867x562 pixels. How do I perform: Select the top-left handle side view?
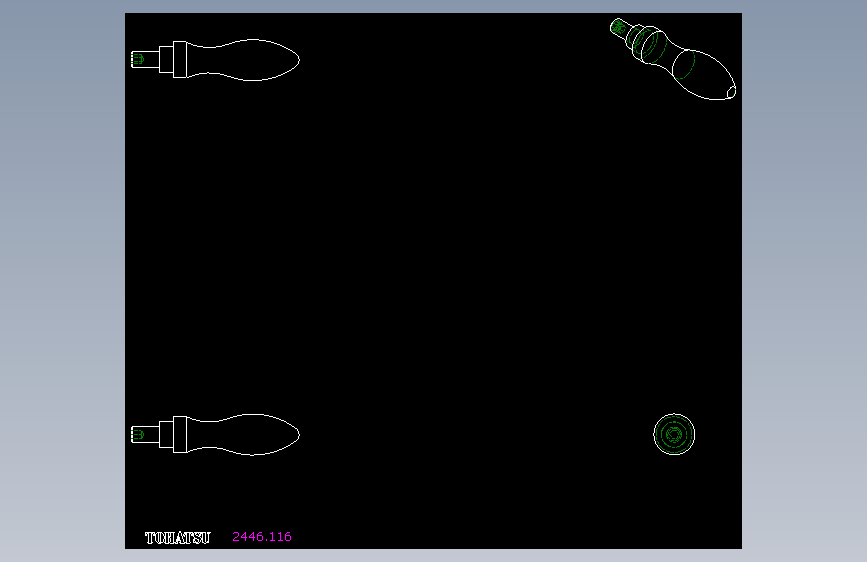[215, 60]
